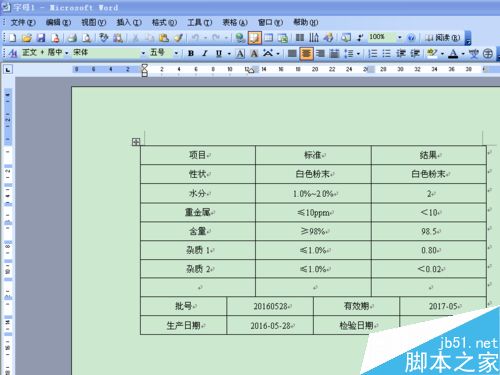Screen dimensions: 500x375
Task: Insert a hyperlink with the globe icon
Action: click(240, 38)
